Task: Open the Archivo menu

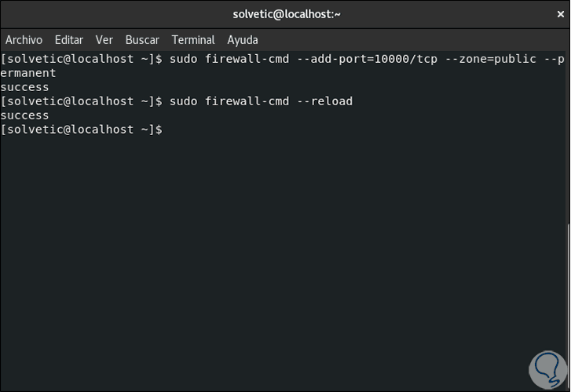Action: 24,40
